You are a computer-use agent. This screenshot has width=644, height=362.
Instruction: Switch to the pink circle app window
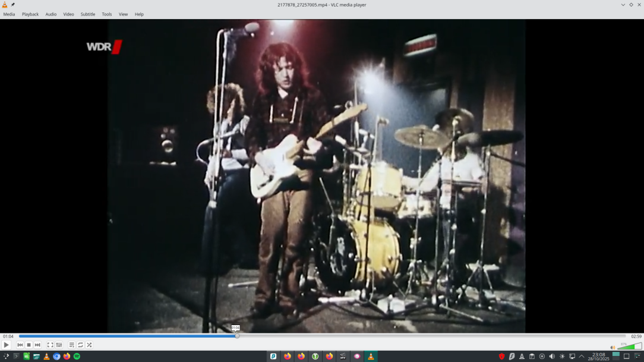(x=357, y=356)
